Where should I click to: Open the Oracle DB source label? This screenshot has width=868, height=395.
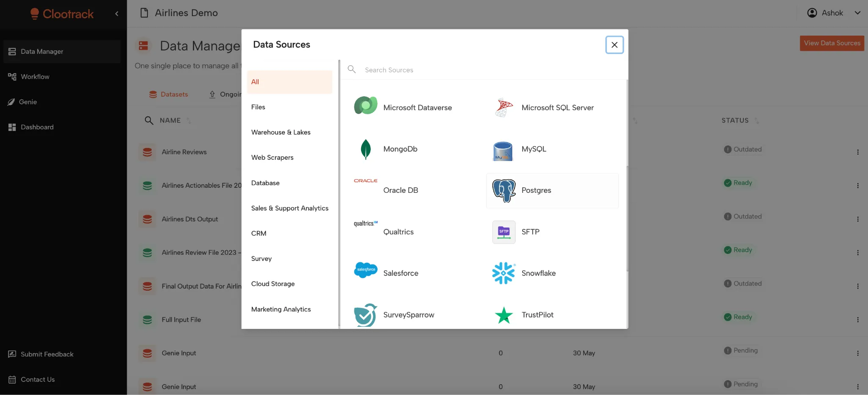[401, 190]
